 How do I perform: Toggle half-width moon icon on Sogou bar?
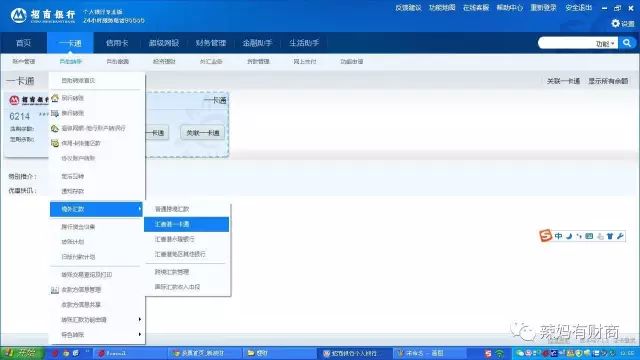[569, 236]
